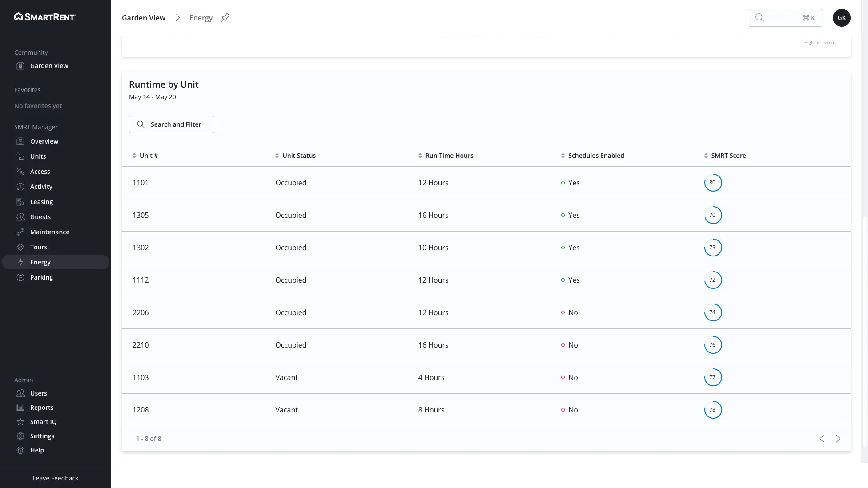The width and height of the screenshot is (868, 488).
Task: Click SMRT Score circle showing 70
Action: 713,215
